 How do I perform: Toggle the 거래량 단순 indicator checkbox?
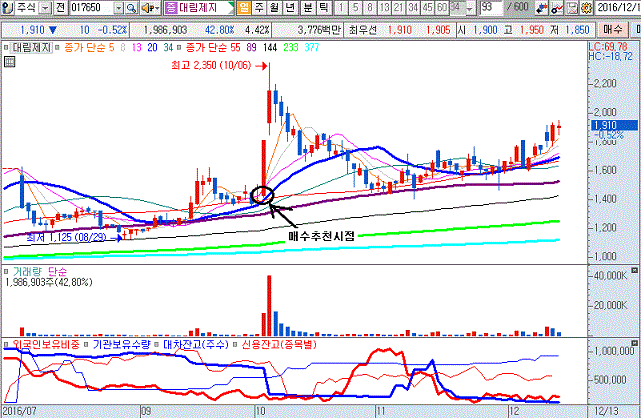(x=7, y=271)
